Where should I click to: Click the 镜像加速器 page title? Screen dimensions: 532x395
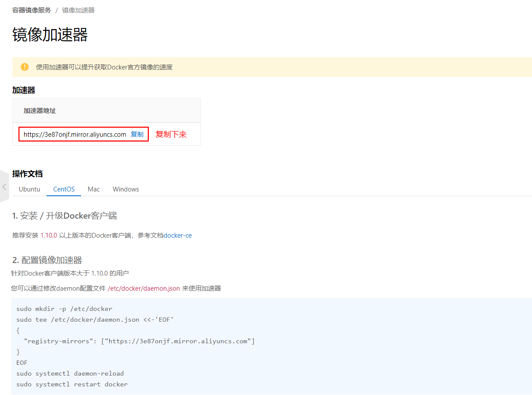[x=50, y=34]
